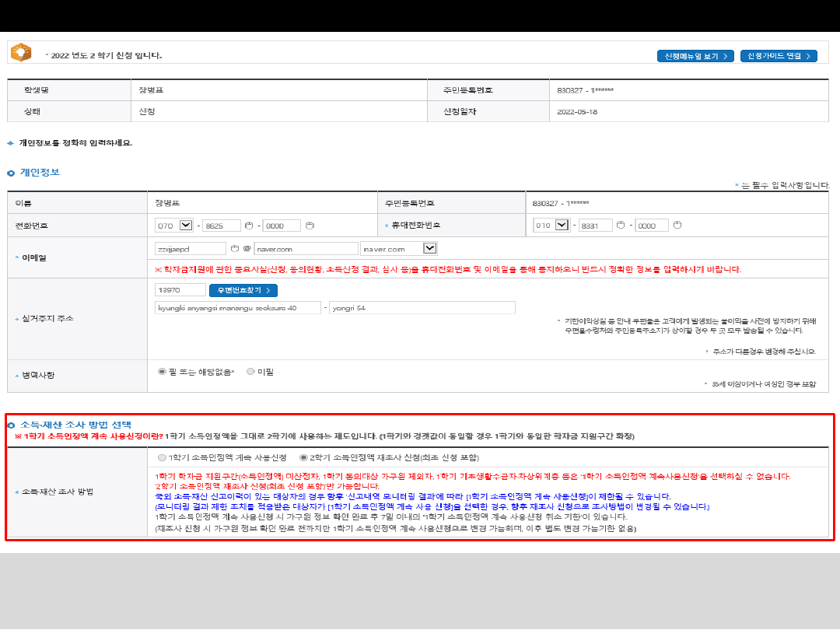Screen dimensions: 840x630
Task: Select 필 또는 해당없음 military service option
Action: click(162, 372)
